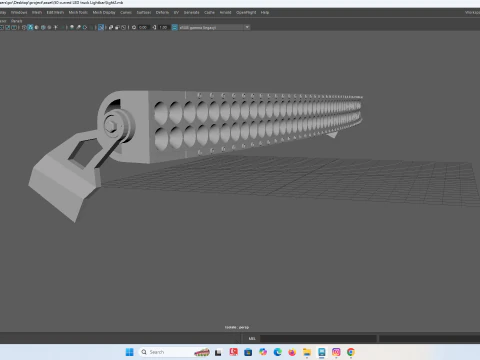
Task: Open the Curves menu
Action: point(126,12)
